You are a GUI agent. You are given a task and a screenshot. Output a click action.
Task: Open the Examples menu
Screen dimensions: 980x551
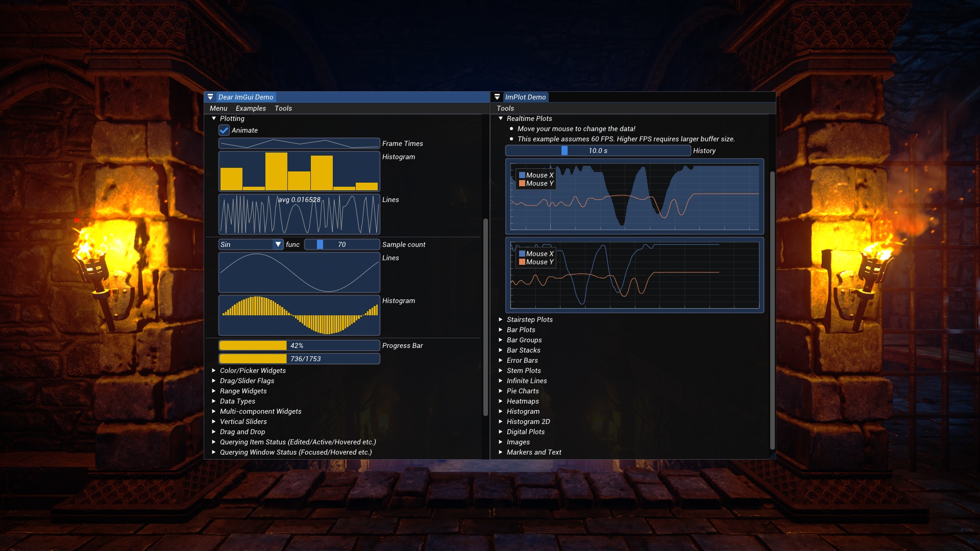pyautogui.click(x=250, y=108)
